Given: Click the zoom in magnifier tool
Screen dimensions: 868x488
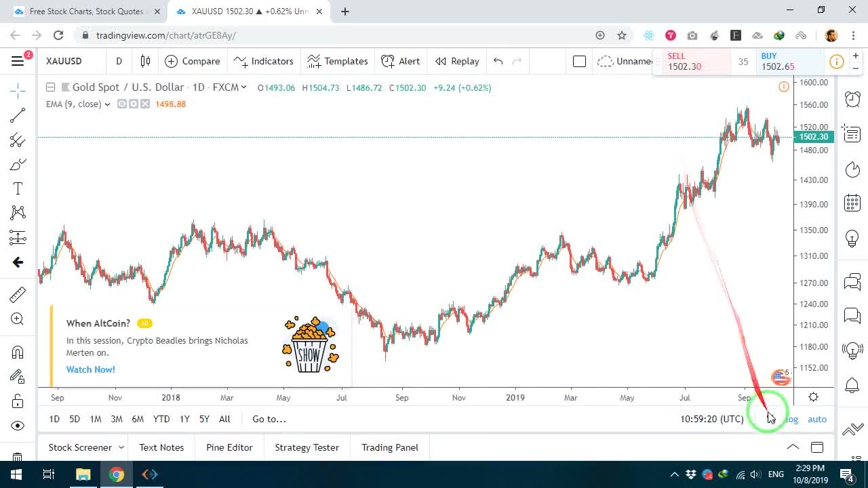Looking at the screenshot, I should click(18, 319).
